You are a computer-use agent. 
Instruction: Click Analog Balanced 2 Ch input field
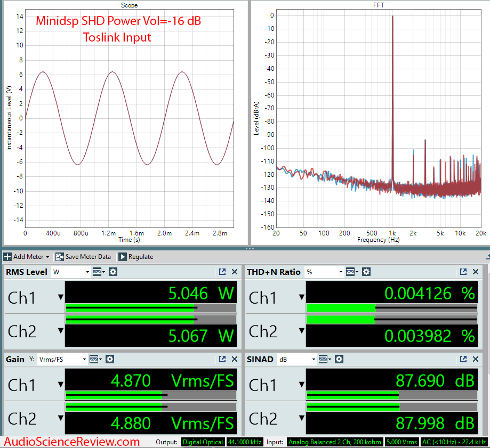(x=335, y=442)
